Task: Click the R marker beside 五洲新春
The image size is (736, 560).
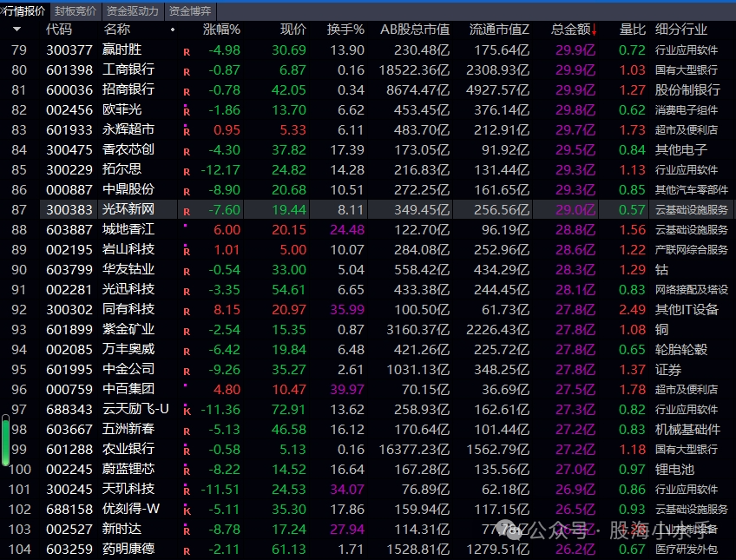Action: point(187,432)
